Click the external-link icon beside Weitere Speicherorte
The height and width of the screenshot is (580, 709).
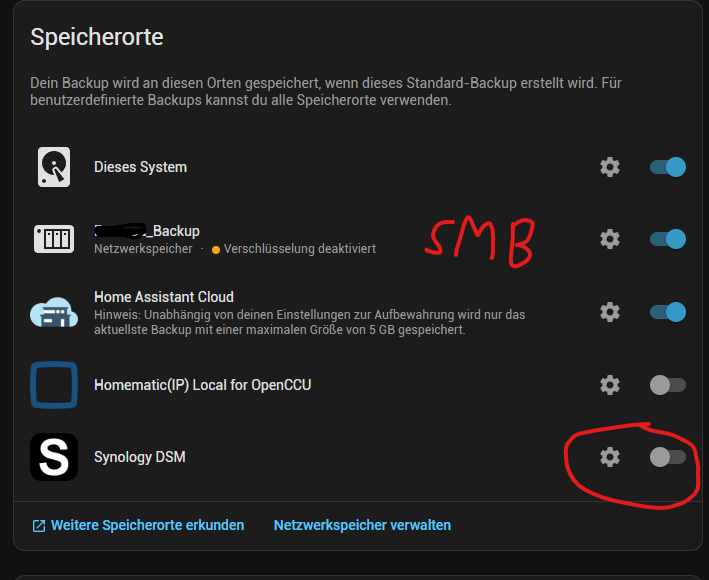39,526
